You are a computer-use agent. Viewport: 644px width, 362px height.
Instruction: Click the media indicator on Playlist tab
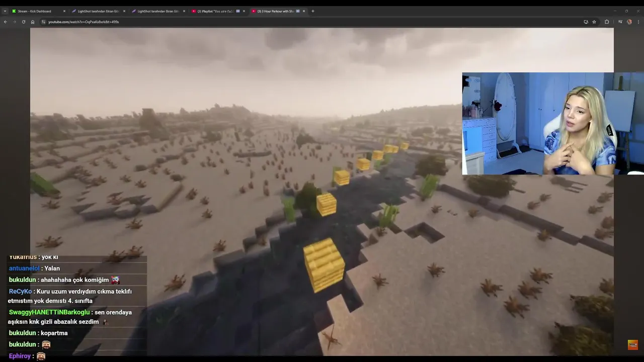click(x=238, y=11)
